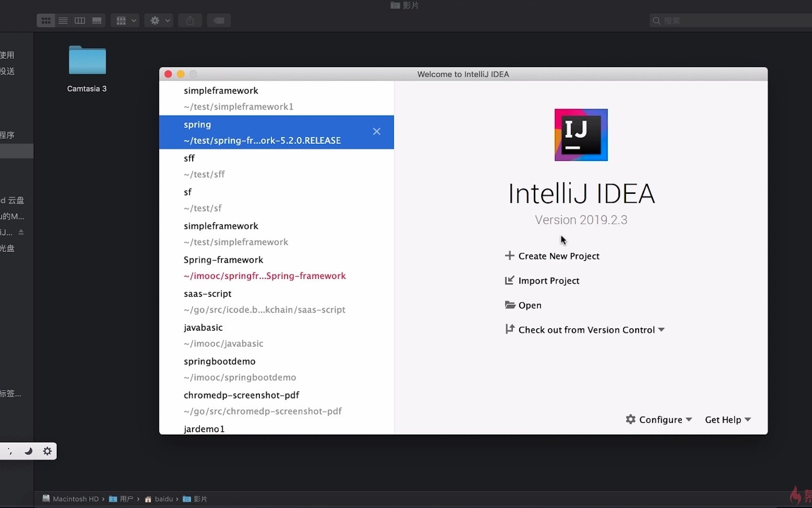The height and width of the screenshot is (508, 812).
Task: Click the Finder tags button
Action: (219, 21)
